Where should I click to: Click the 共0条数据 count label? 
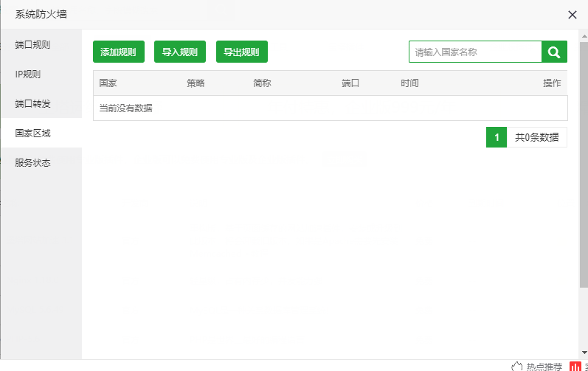pos(536,137)
